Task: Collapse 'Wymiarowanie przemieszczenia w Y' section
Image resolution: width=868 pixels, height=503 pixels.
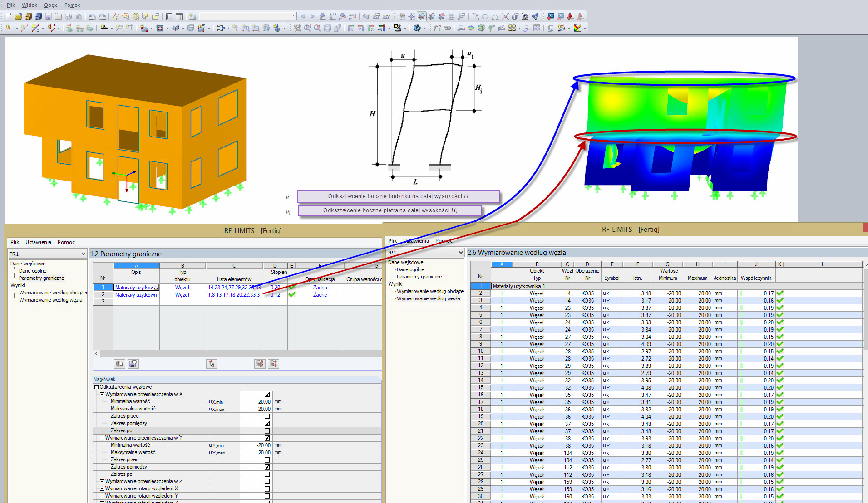Action: (102, 438)
